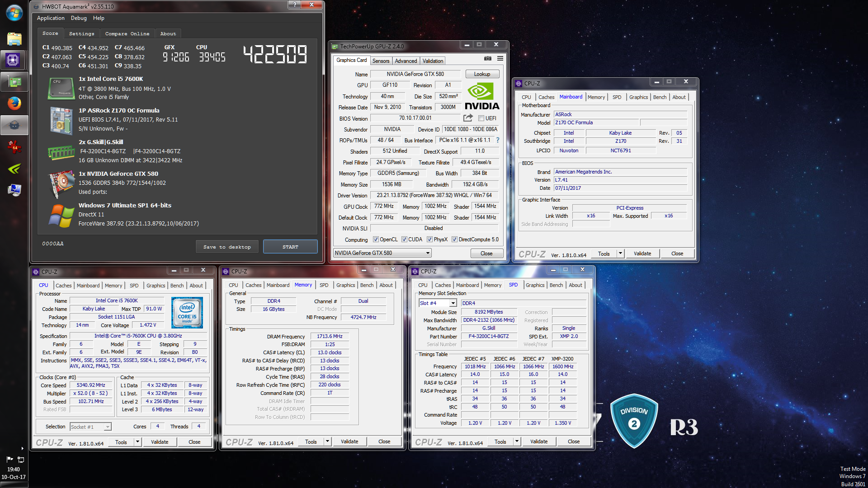Open the Windows Start orb
This screenshot has height=488, width=868.
(14, 13)
